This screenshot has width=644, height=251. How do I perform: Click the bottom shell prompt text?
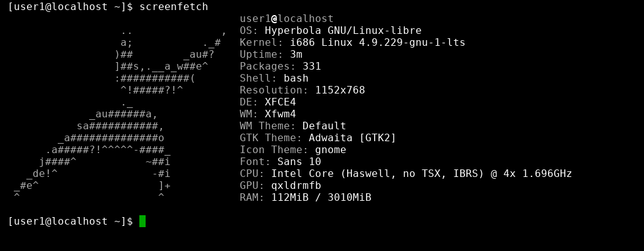coord(70,222)
